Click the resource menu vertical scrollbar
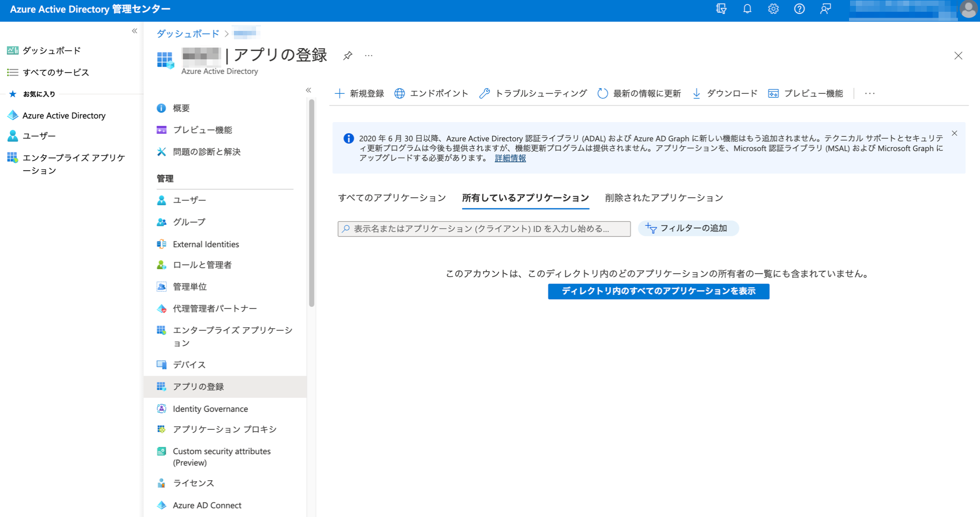This screenshot has width=980, height=517. (x=311, y=203)
